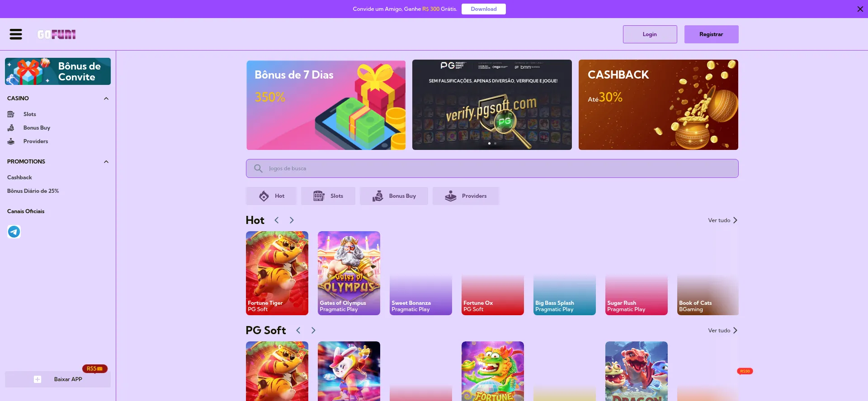Click the Login button
This screenshot has height=401, width=868.
click(650, 34)
